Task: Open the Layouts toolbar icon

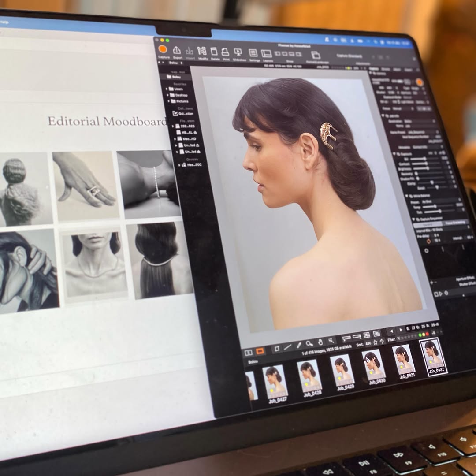Action: [267, 54]
